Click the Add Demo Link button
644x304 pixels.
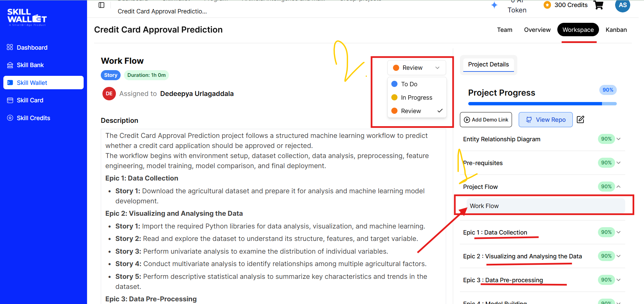[x=486, y=120]
